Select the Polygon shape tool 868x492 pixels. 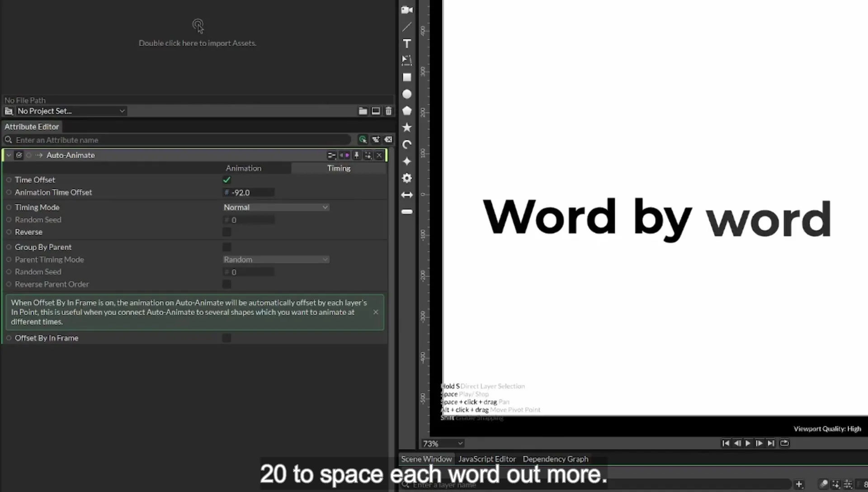(x=407, y=111)
